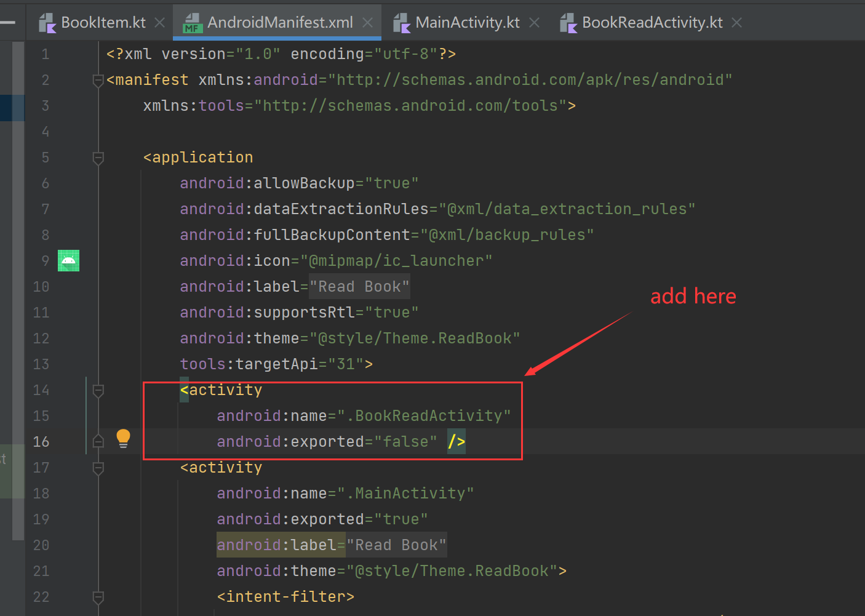Click android:label="Read Book" on line 20
Image resolution: width=865 pixels, height=616 pixels.
(332, 545)
